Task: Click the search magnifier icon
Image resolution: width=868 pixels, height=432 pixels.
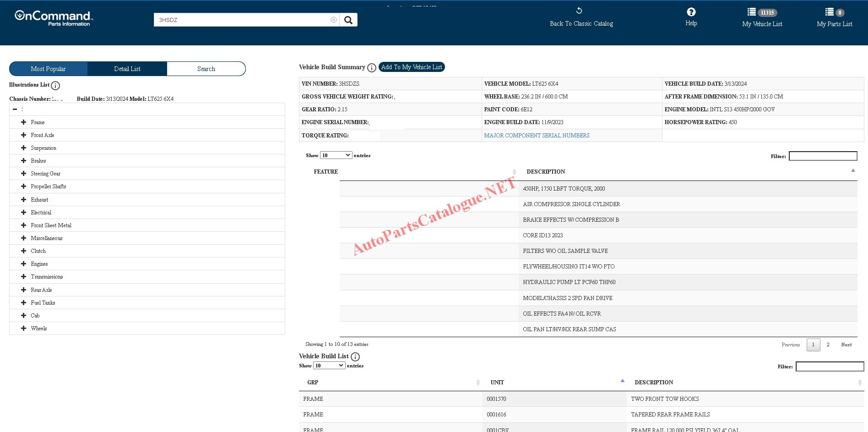Action: click(348, 20)
